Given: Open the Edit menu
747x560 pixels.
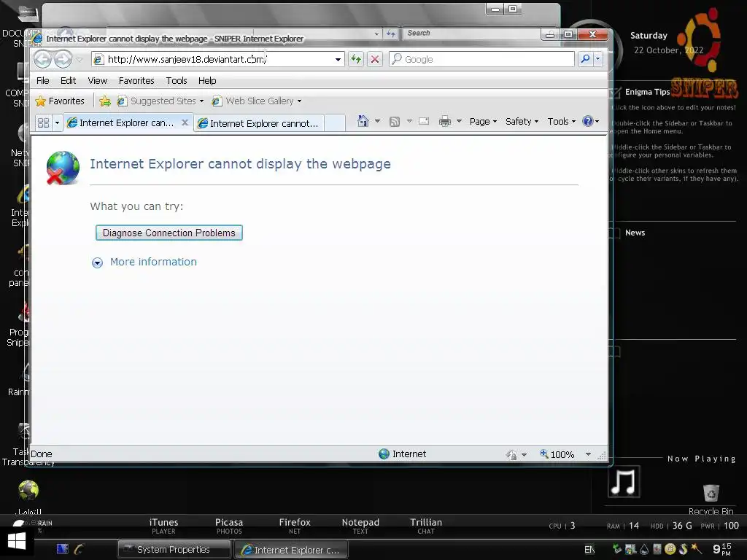Looking at the screenshot, I should point(68,80).
